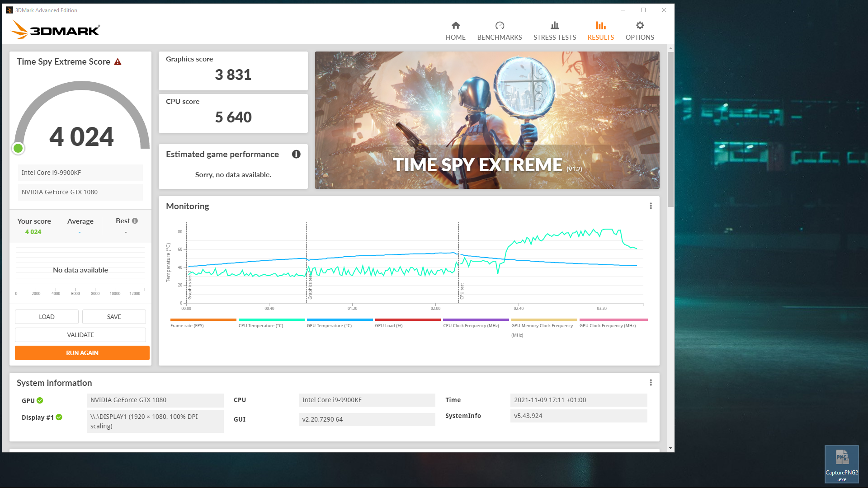Click the VALIDATE button
The height and width of the screenshot is (488, 868).
coord(80,335)
